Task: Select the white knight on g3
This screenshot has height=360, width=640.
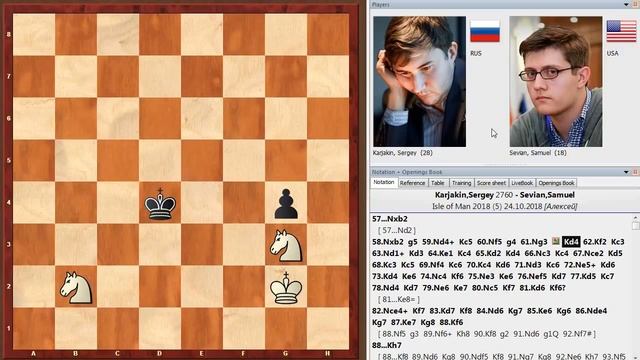Action: [286, 246]
